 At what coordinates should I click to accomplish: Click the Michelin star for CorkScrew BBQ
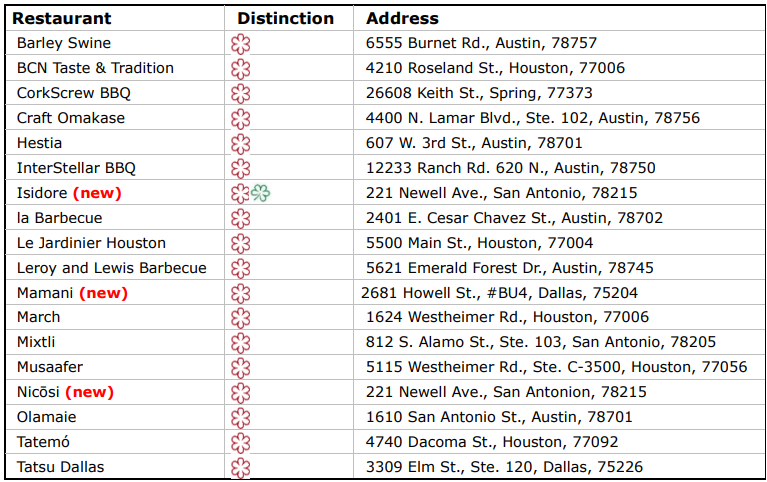(240, 94)
